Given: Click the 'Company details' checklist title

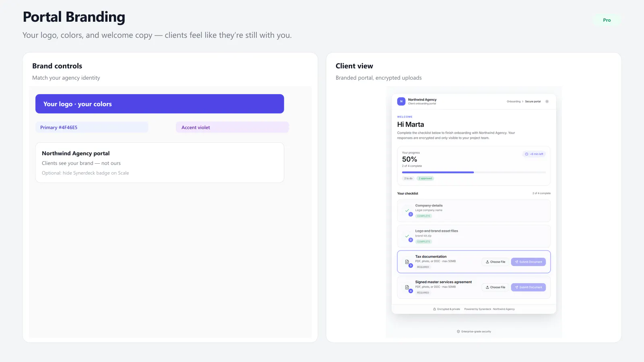Looking at the screenshot, I should tap(429, 206).
